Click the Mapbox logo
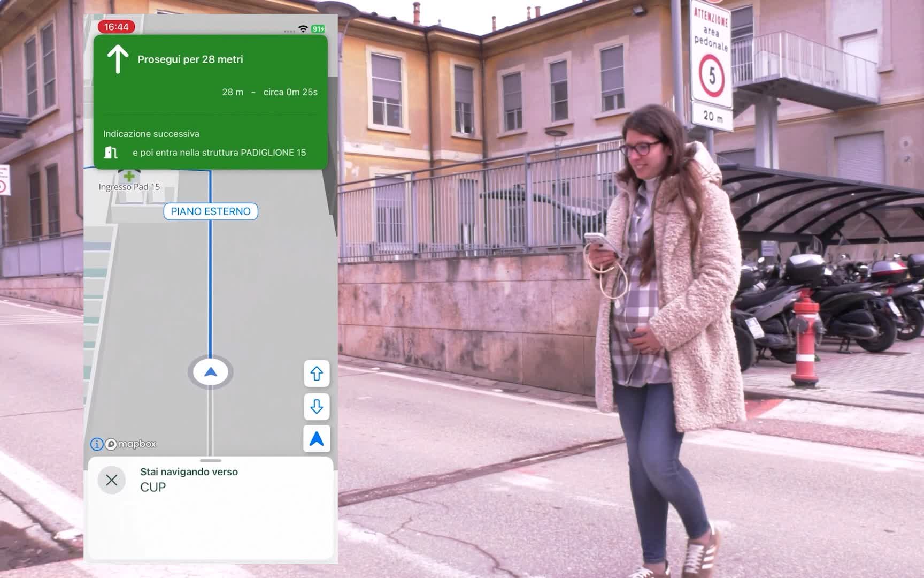 (x=131, y=444)
